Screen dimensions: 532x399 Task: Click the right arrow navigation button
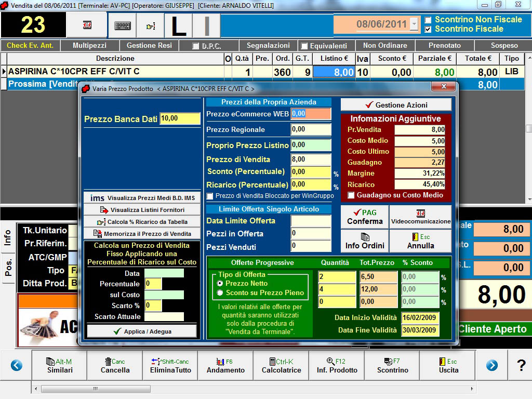[491, 366]
